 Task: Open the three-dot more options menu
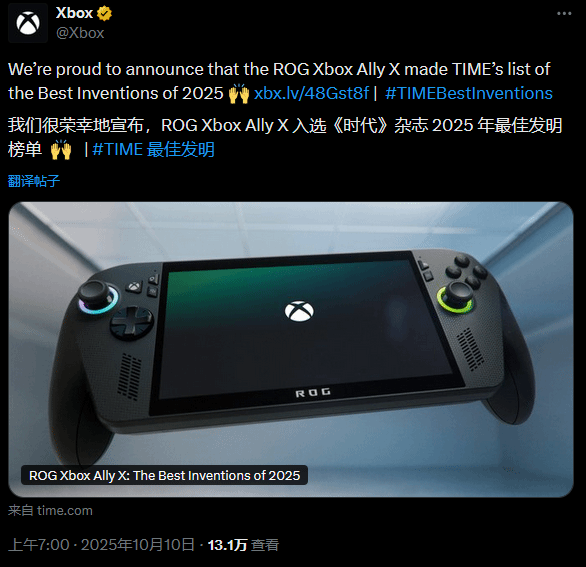[x=564, y=13]
